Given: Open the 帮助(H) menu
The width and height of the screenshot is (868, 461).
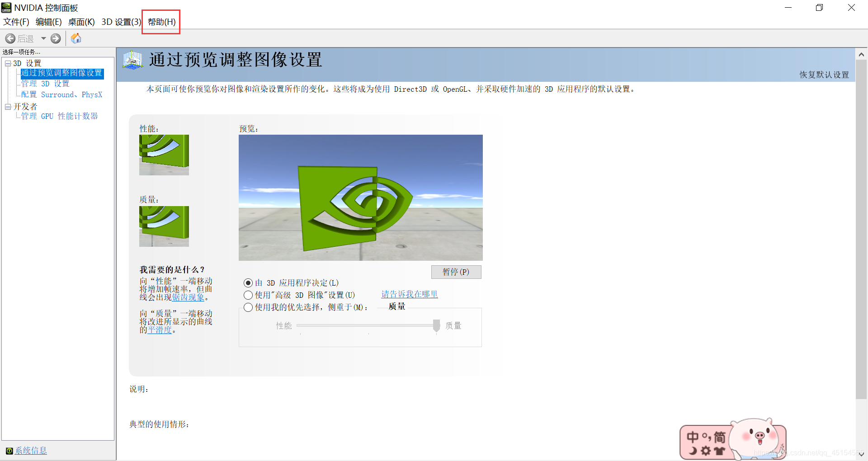Looking at the screenshot, I should pyautogui.click(x=161, y=22).
